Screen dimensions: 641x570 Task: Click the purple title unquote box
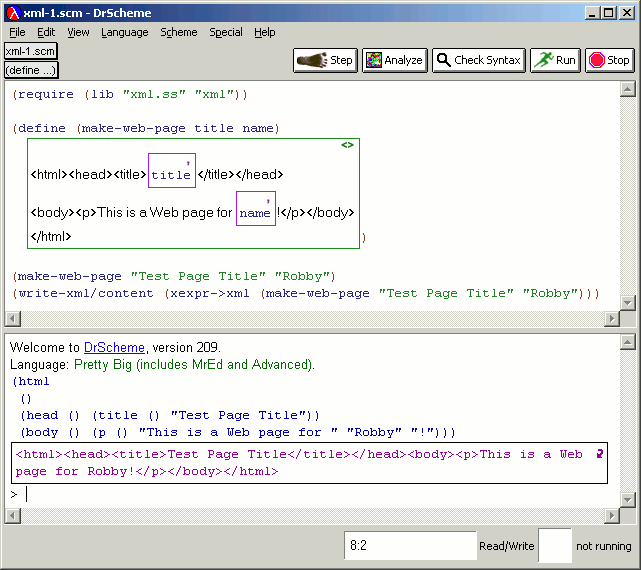(172, 171)
